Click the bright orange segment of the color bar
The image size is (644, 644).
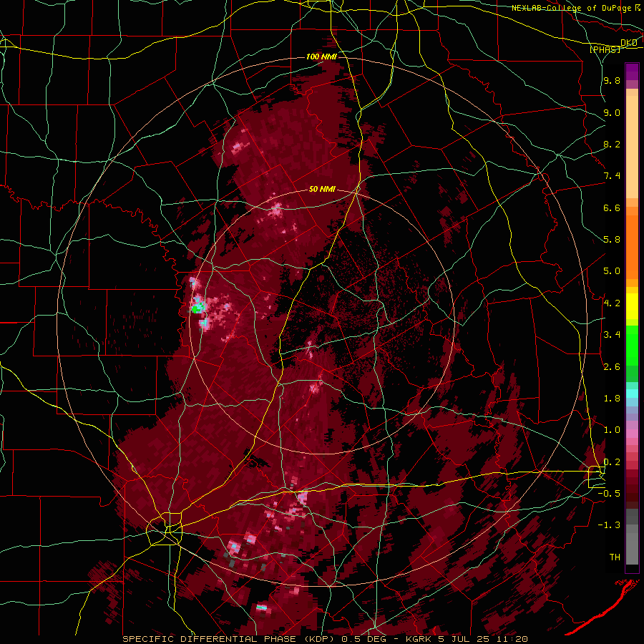632,246
